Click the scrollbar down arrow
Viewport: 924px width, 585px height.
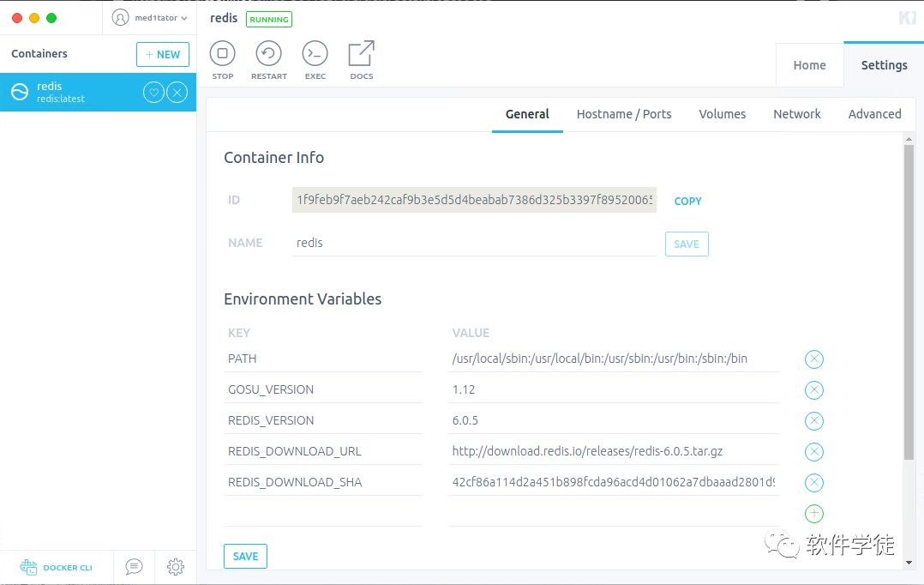click(x=909, y=563)
